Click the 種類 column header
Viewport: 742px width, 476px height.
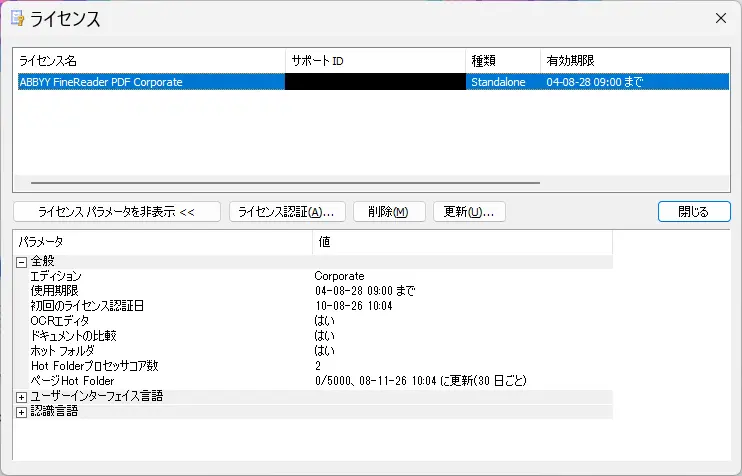click(503, 61)
